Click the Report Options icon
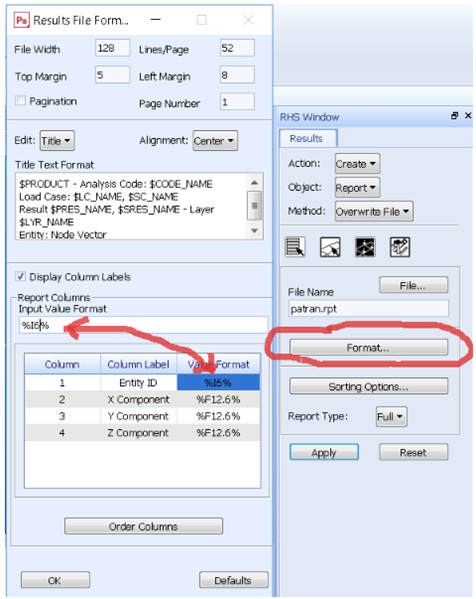This screenshot has width=476, height=599. 400,247
